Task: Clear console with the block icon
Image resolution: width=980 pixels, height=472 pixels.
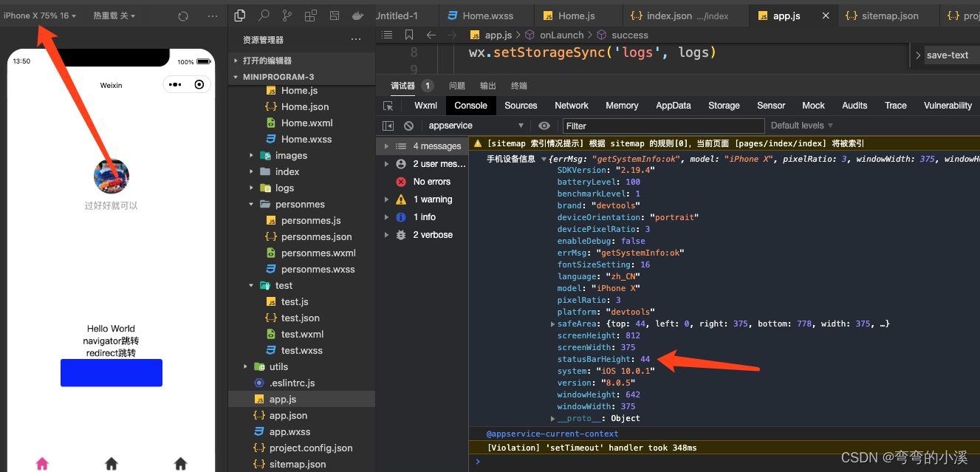Action: tap(408, 126)
